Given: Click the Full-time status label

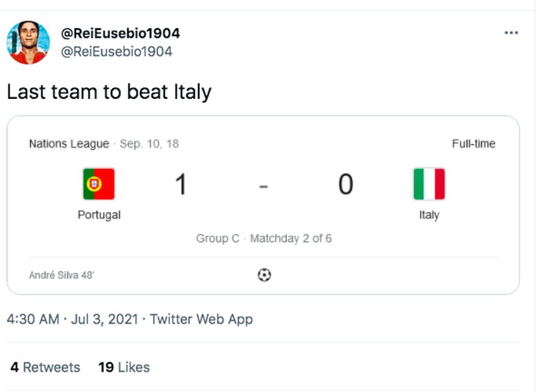Looking at the screenshot, I should point(473,144).
